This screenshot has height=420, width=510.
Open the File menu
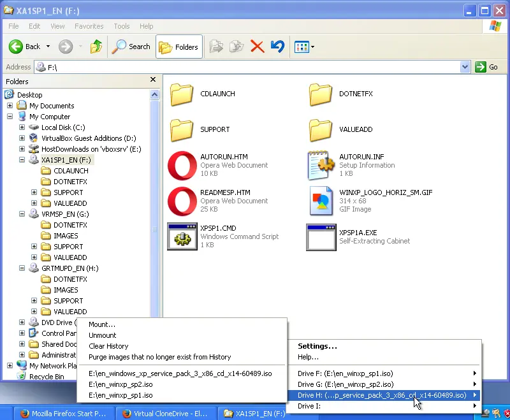[x=13, y=26]
